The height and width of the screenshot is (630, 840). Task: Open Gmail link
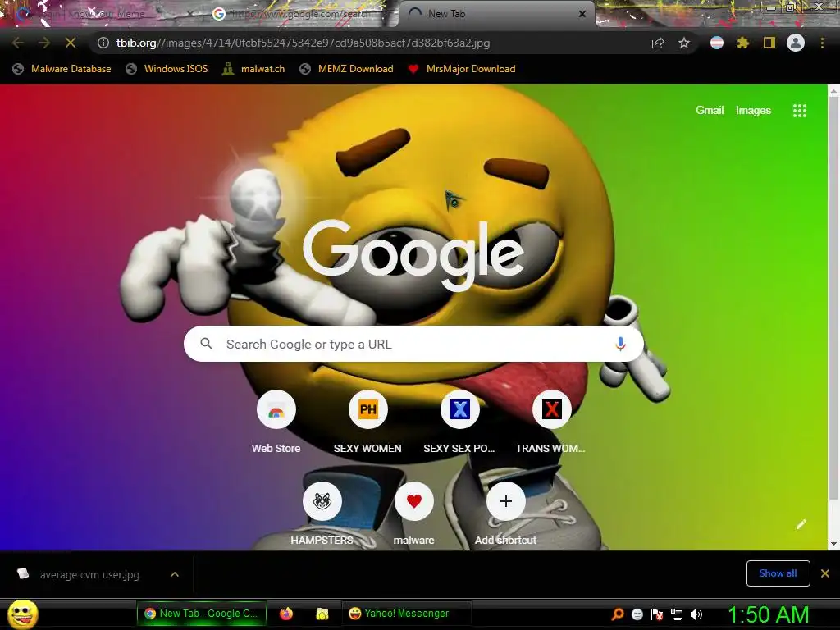click(710, 111)
